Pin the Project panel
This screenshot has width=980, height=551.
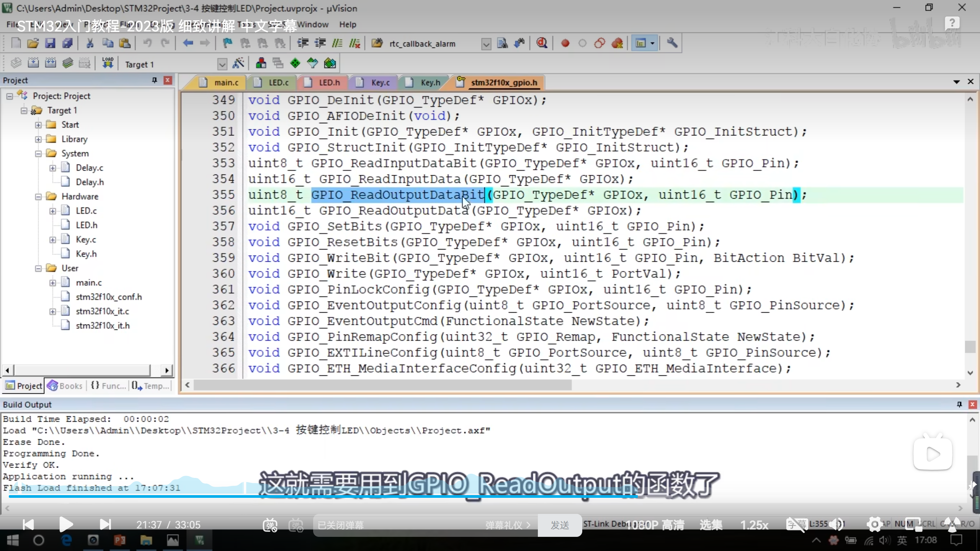154,80
